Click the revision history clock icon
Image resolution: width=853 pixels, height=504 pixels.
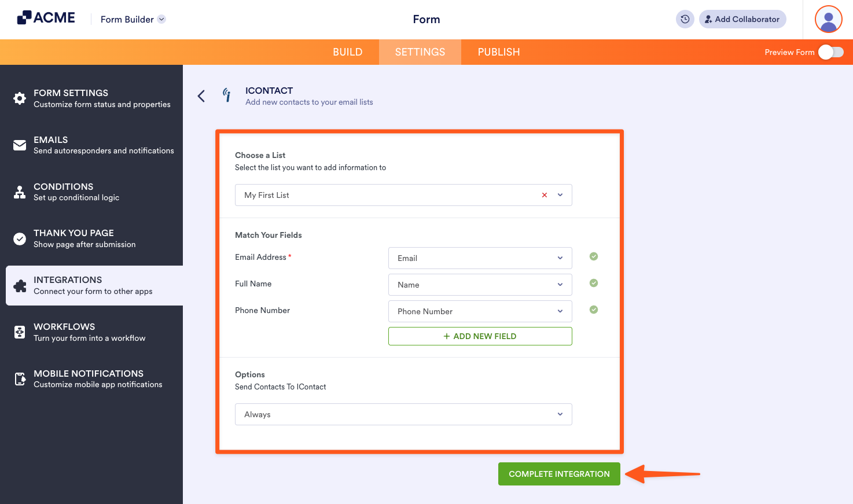pyautogui.click(x=685, y=19)
